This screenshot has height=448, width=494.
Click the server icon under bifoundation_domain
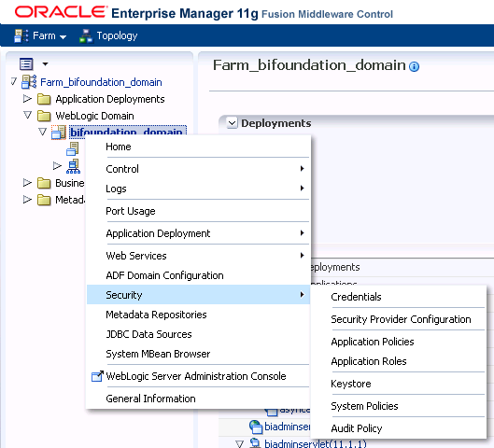73,149
